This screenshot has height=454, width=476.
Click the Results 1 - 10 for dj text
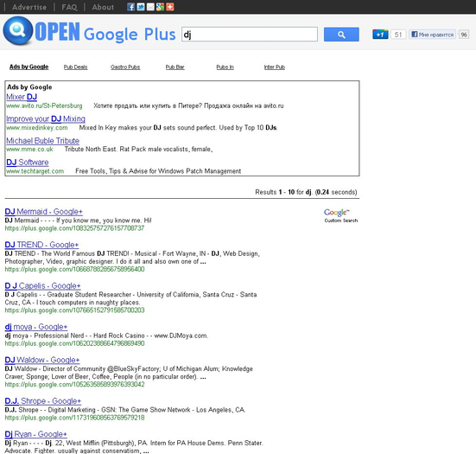click(306, 192)
